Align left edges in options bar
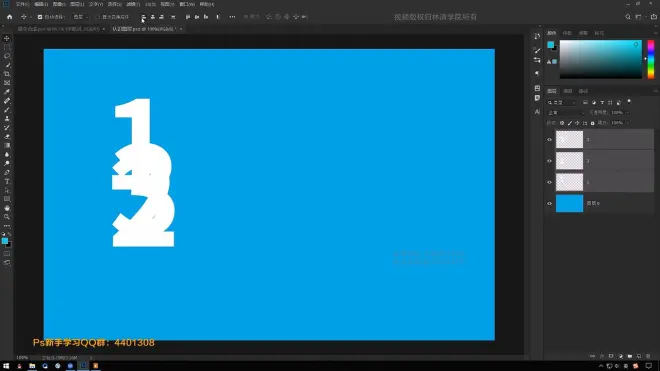Screen dimensions: 660x371 (144, 17)
